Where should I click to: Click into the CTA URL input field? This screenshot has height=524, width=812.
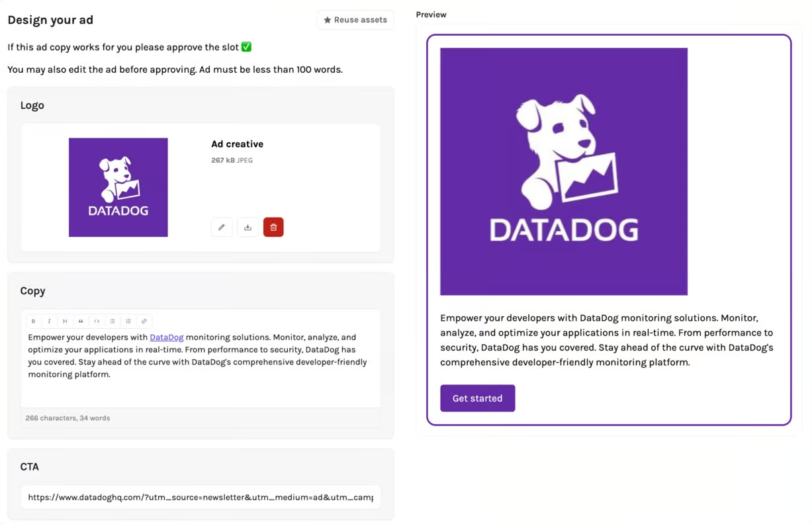click(x=201, y=498)
